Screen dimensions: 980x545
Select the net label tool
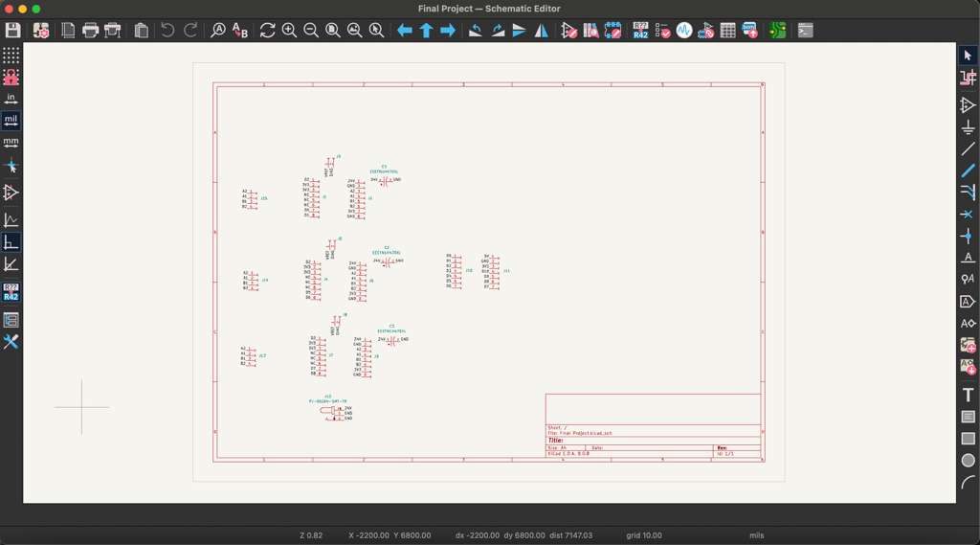[x=968, y=257]
